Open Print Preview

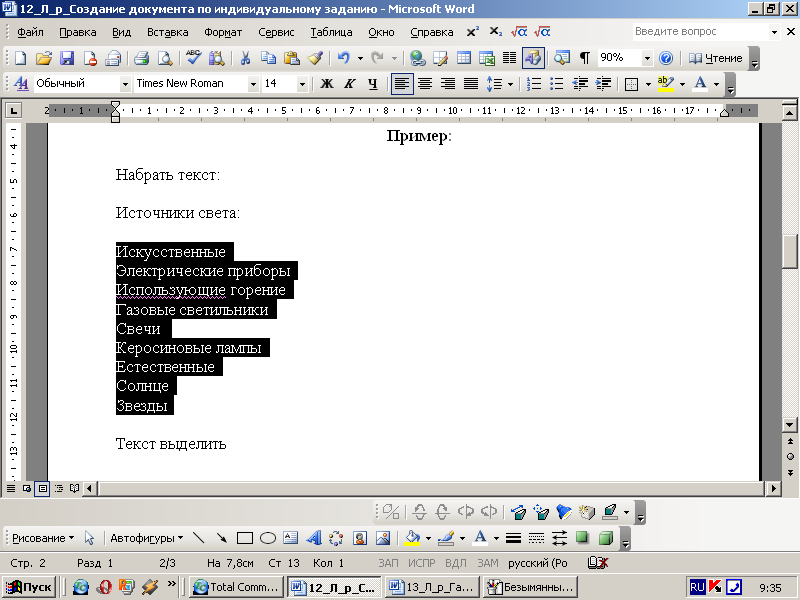165,58
